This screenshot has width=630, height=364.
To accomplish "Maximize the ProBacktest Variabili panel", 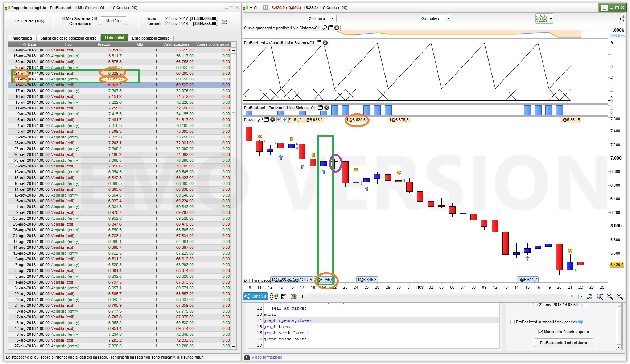I will coord(319,43).
